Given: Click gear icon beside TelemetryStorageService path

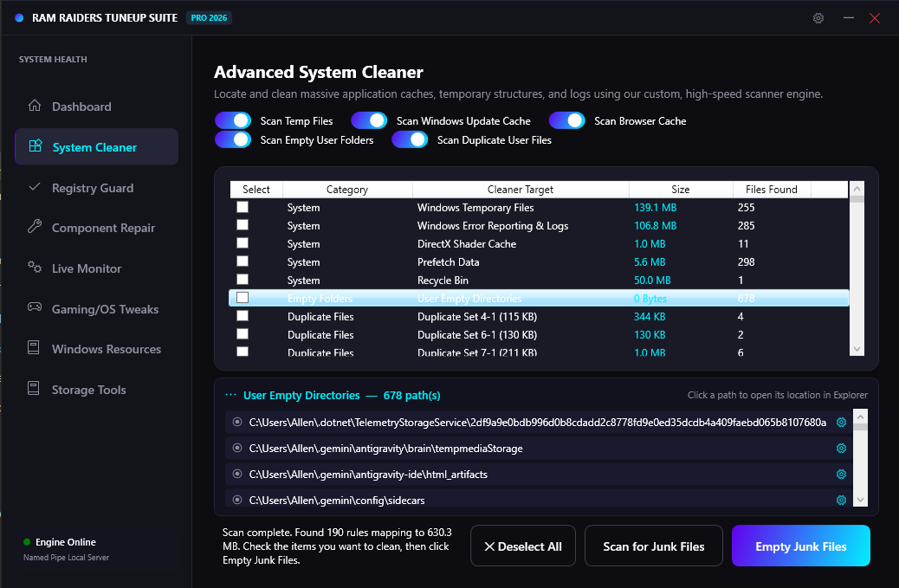Looking at the screenshot, I should pyautogui.click(x=841, y=423).
